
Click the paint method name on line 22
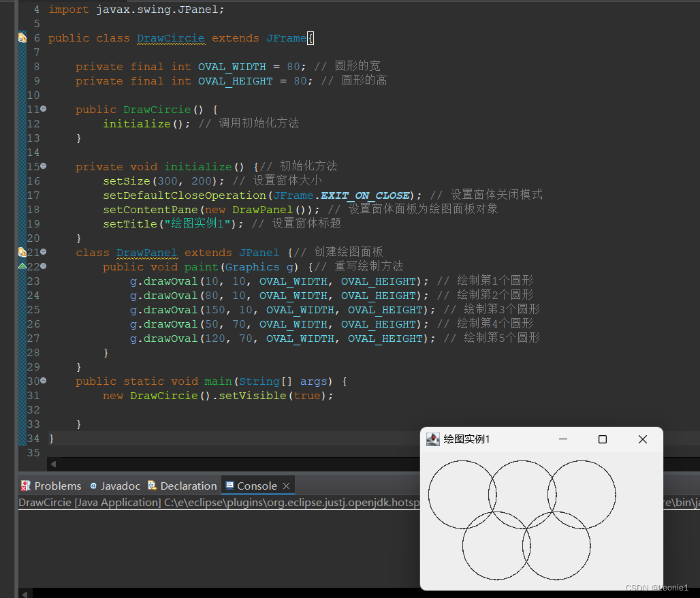pos(201,267)
